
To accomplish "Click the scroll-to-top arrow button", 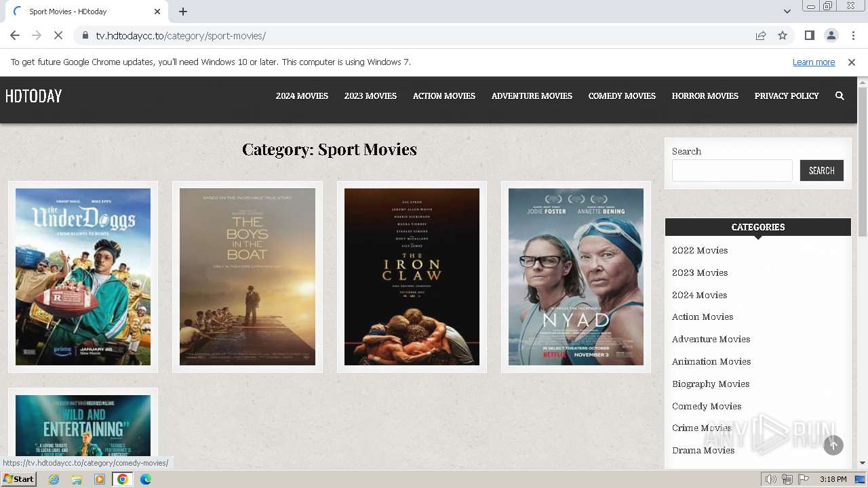I will tap(833, 445).
